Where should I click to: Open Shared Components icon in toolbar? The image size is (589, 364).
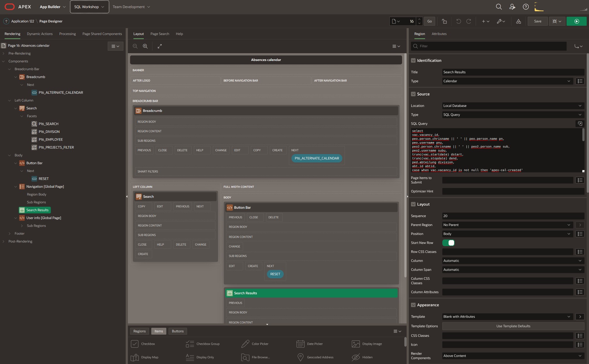[x=518, y=21]
